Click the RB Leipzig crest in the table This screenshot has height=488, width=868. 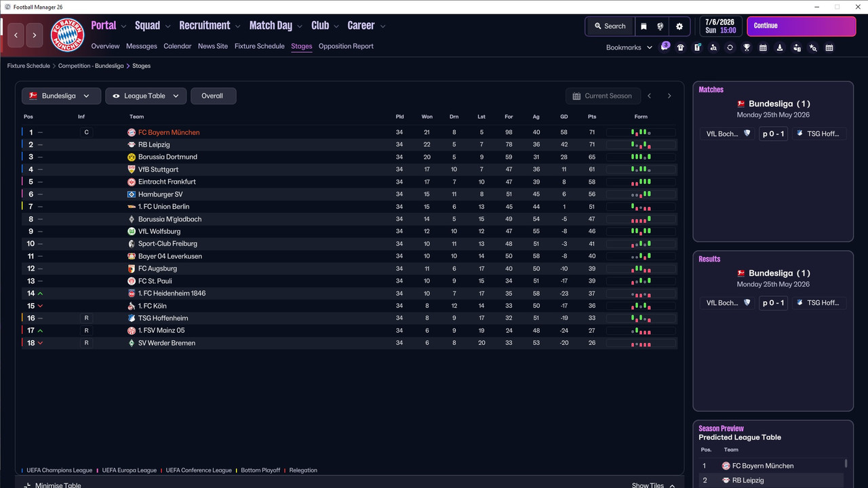pyautogui.click(x=132, y=145)
